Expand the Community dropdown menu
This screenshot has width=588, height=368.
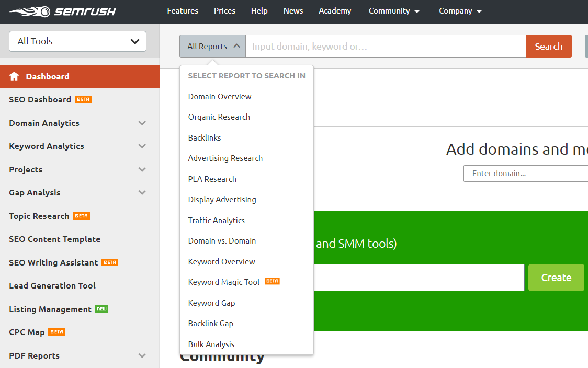(394, 11)
